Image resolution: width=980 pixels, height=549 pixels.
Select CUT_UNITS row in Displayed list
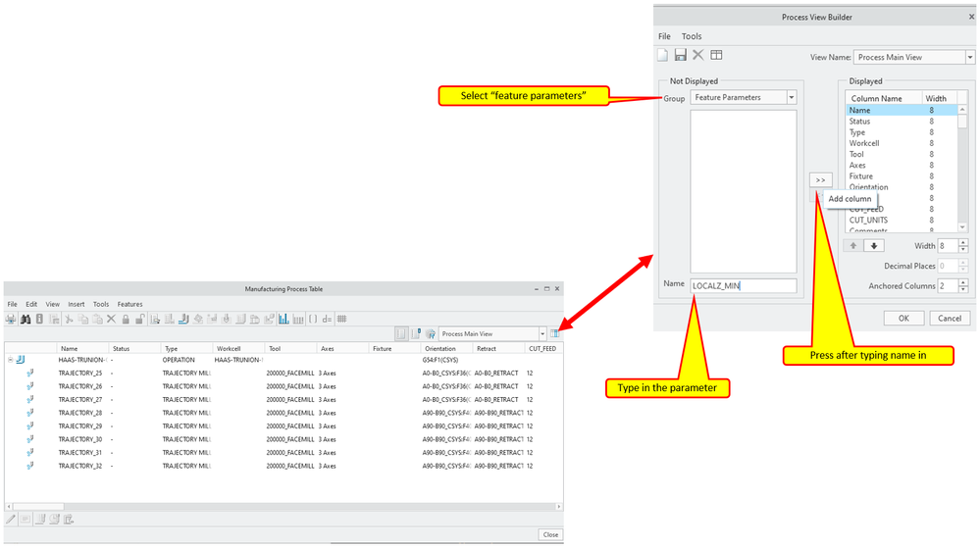click(x=902, y=220)
